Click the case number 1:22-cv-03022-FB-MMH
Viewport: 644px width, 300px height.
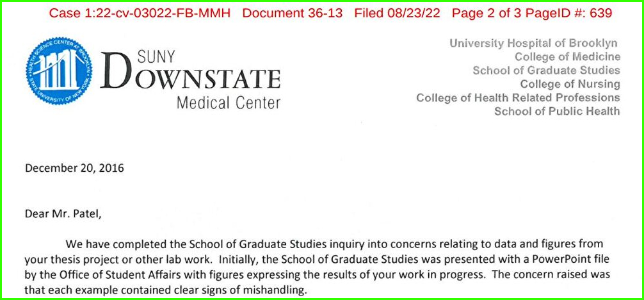140,13
